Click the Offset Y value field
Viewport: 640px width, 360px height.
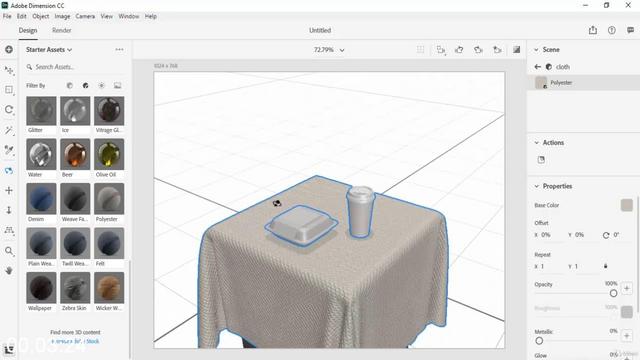[584, 235]
